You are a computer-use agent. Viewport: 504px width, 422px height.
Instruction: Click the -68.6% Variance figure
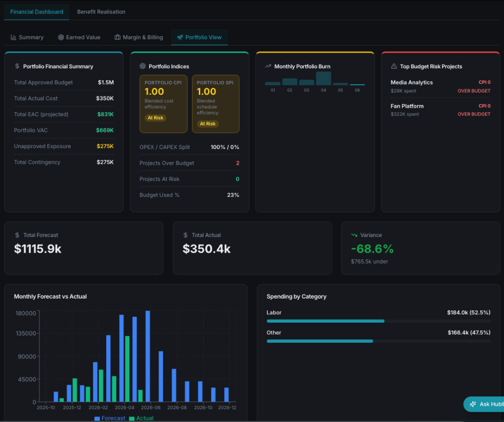tap(372, 249)
